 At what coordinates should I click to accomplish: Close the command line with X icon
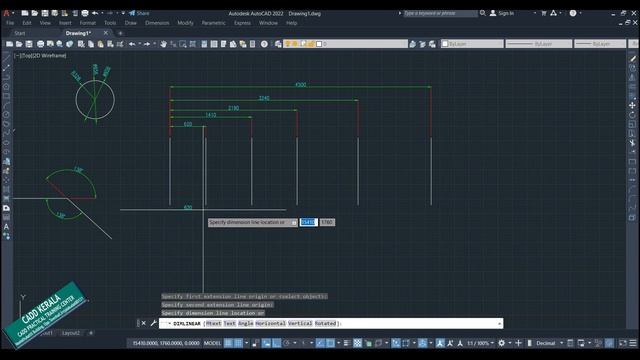coord(144,323)
